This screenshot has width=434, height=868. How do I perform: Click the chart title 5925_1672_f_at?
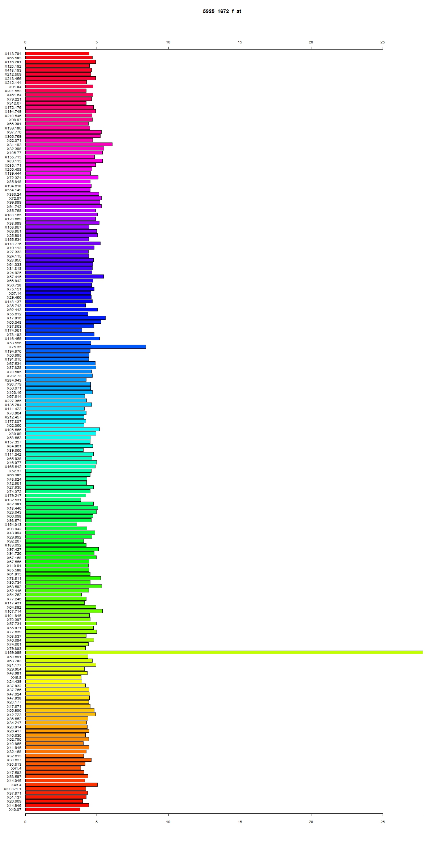[222, 12]
